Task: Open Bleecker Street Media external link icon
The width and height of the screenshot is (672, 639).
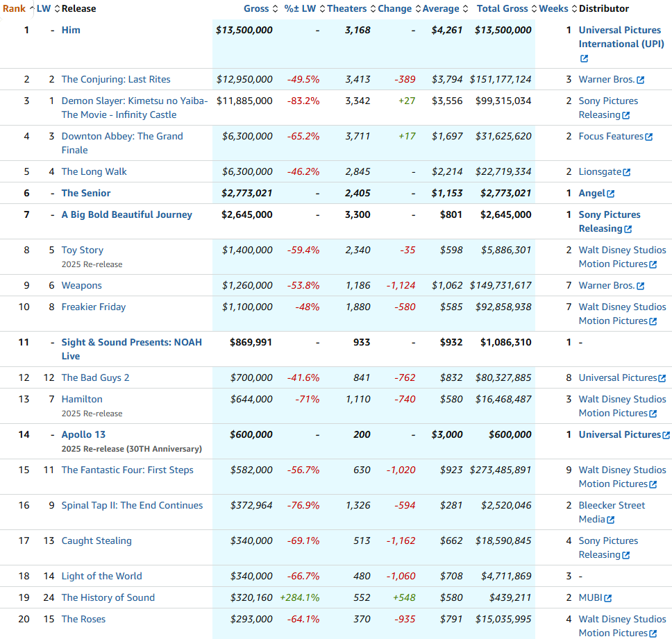Action: point(611,520)
